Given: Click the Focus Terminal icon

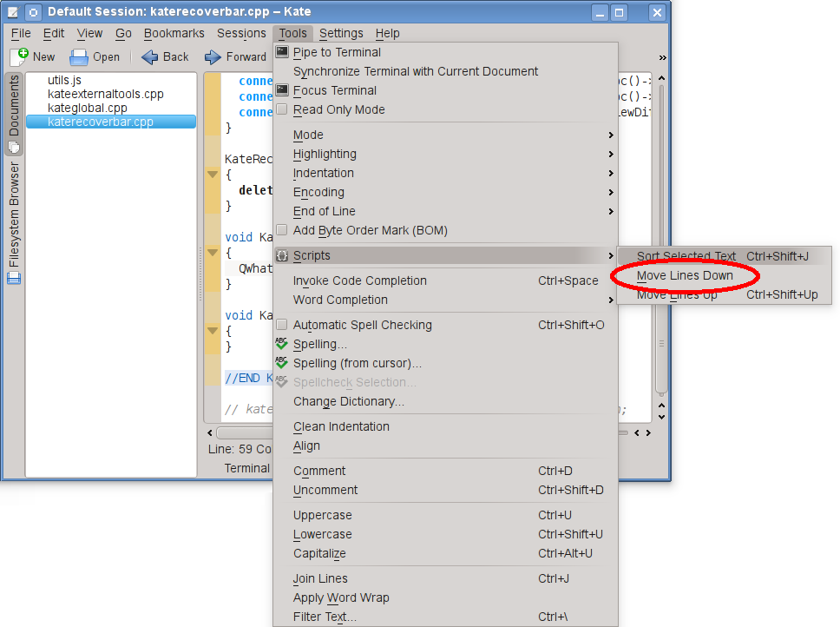Looking at the screenshot, I should 282,90.
